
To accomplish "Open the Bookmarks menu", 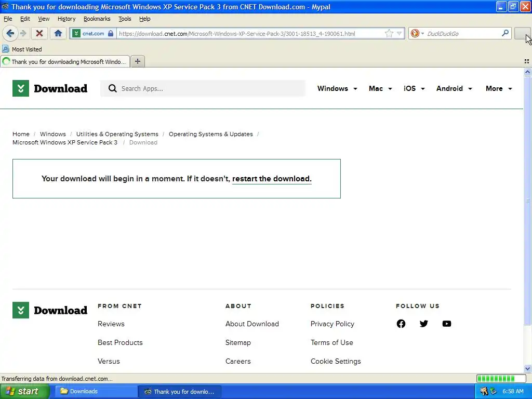I will pyautogui.click(x=97, y=19).
